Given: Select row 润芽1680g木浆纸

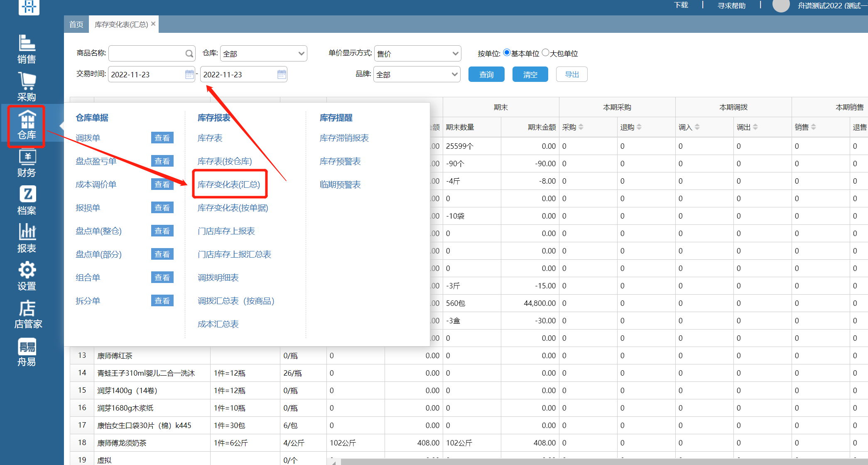Looking at the screenshot, I should pos(469,408).
